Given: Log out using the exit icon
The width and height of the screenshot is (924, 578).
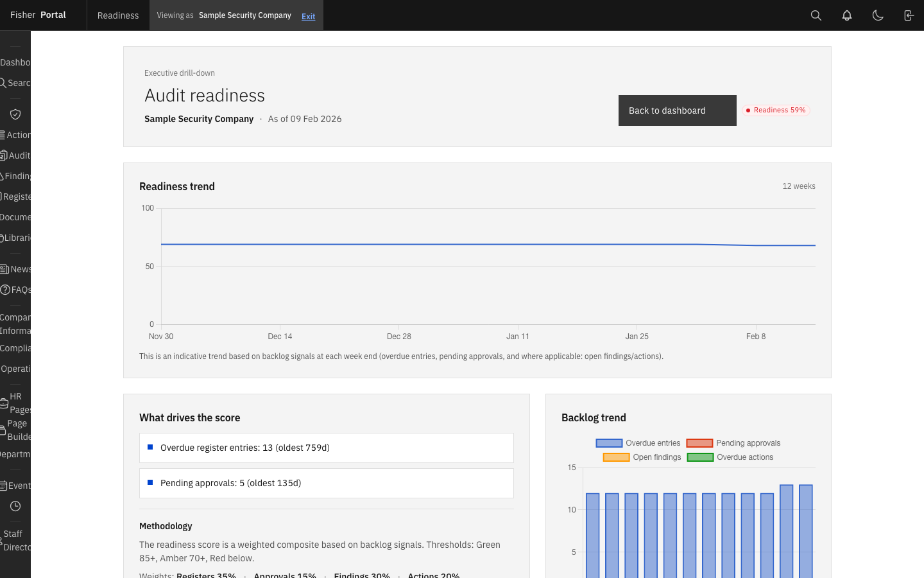Looking at the screenshot, I should (908, 15).
